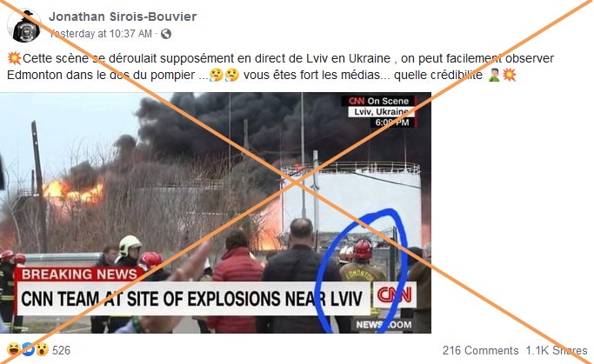
Task: Open the post timestamp 'Yesterday at 10:37 AM'
Action: [x=101, y=34]
